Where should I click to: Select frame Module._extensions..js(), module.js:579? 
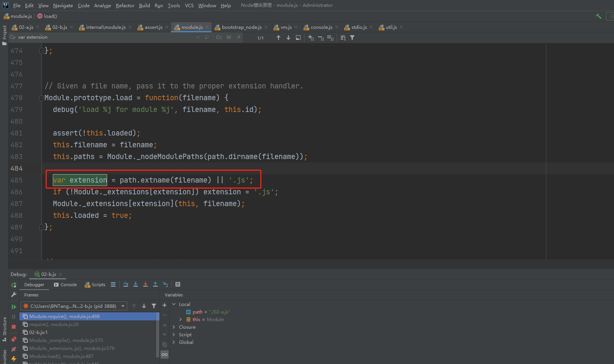88,348
